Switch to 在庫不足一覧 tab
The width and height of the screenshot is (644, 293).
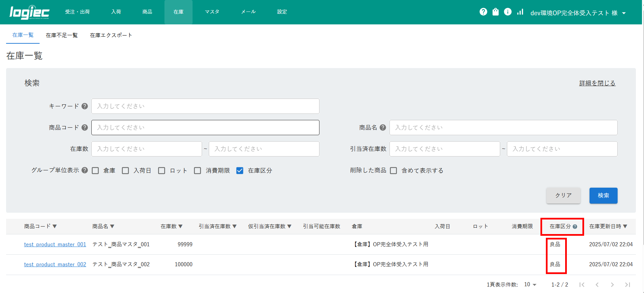(62, 35)
